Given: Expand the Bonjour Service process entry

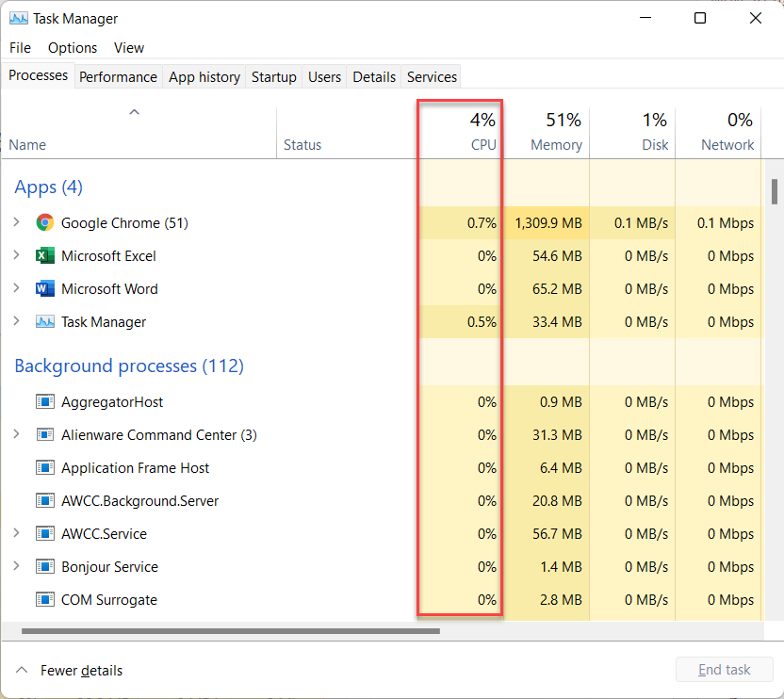Looking at the screenshot, I should (x=16, y=567).
